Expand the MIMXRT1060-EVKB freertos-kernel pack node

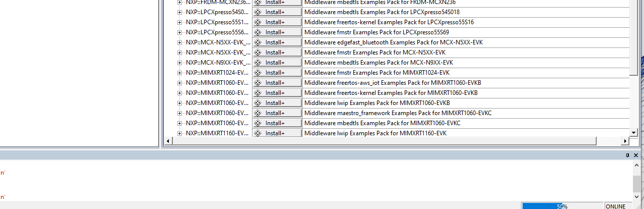(180, 93)
